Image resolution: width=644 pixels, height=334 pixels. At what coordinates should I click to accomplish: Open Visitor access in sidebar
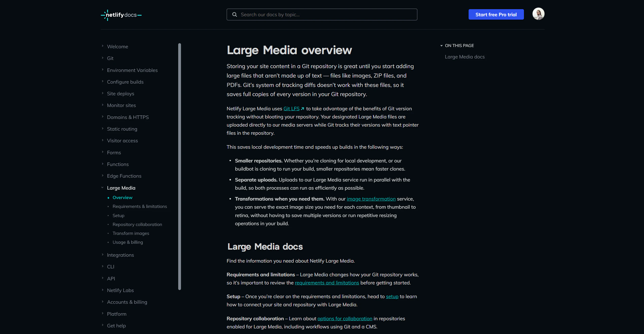(122, 141)
